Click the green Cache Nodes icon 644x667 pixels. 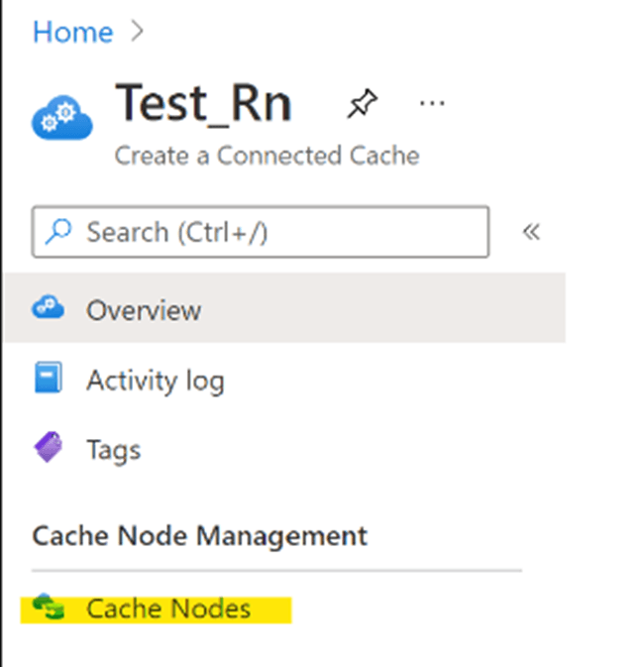coord(49,607)
